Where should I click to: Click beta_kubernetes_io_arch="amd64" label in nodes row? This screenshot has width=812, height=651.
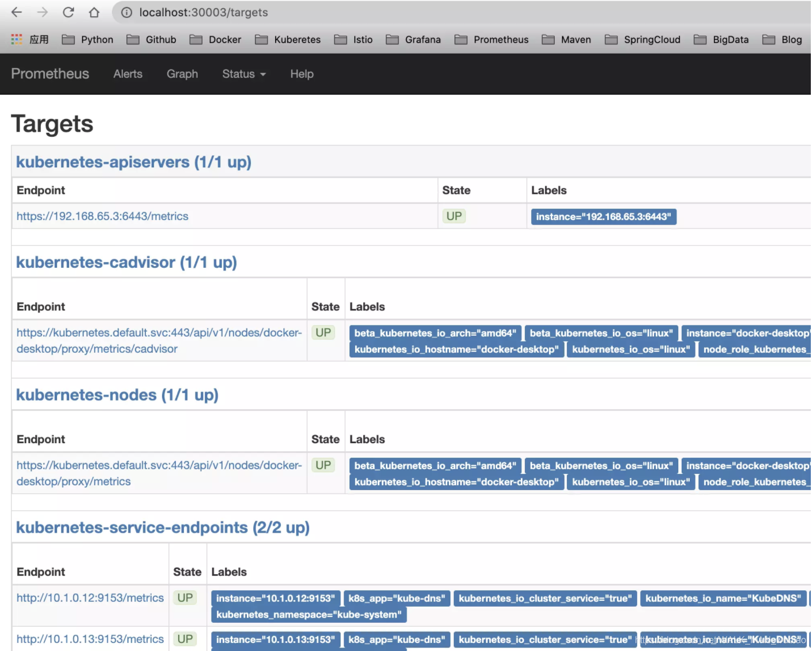coord(435,466)
